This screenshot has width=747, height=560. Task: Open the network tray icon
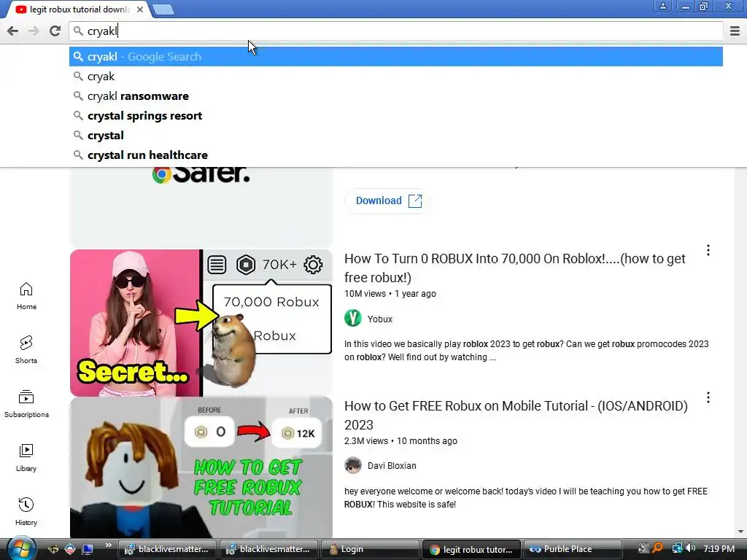point(677,548)
